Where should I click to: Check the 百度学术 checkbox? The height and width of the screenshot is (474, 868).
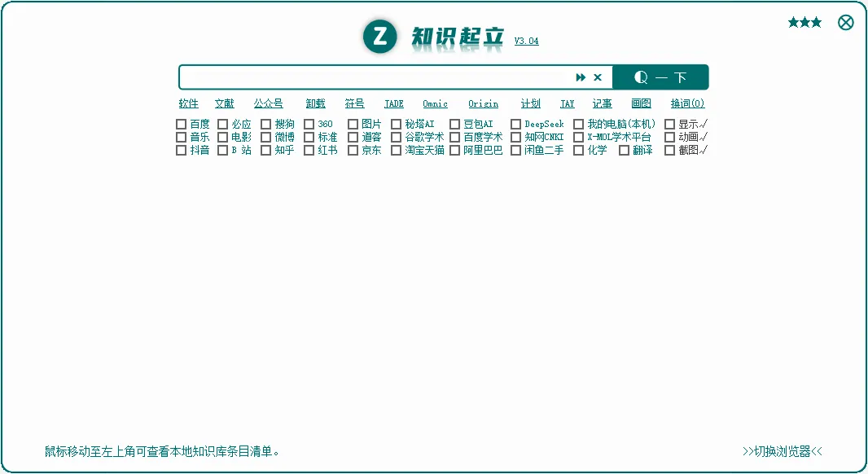coord(454,137)
